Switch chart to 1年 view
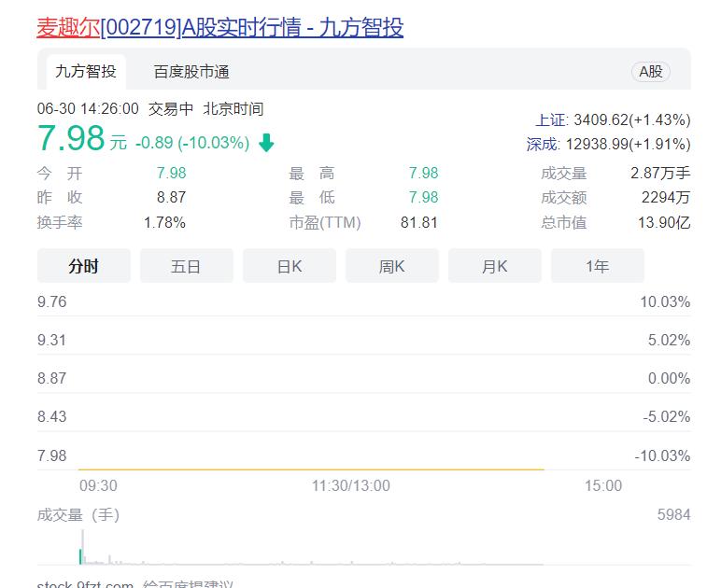Screen dimensions: 707x588 [598, 266]
